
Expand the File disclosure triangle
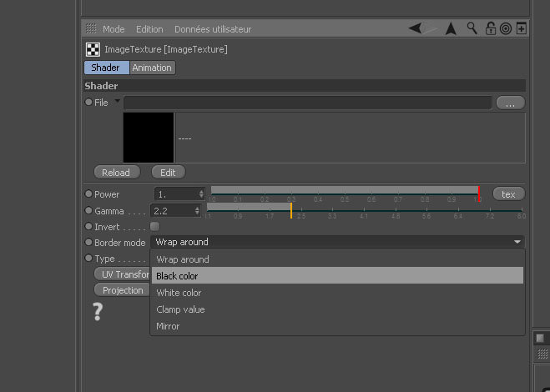[x=118, y=101]
